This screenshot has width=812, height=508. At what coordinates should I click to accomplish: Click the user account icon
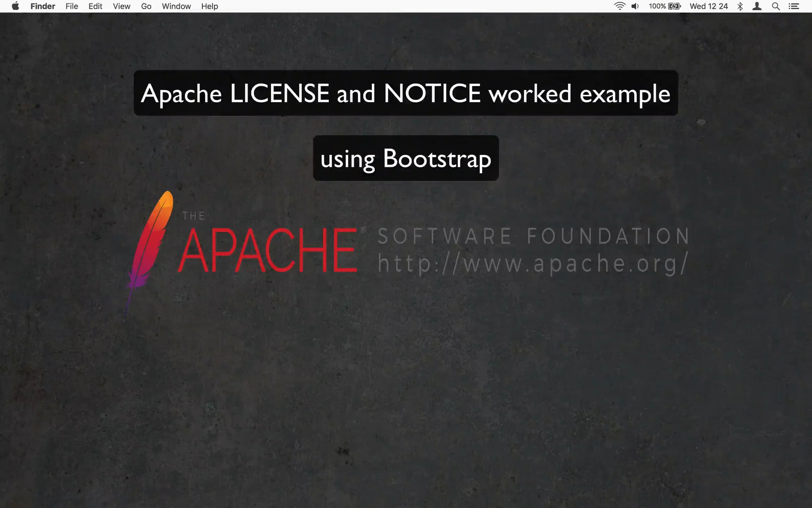click(x=757, y=6)
